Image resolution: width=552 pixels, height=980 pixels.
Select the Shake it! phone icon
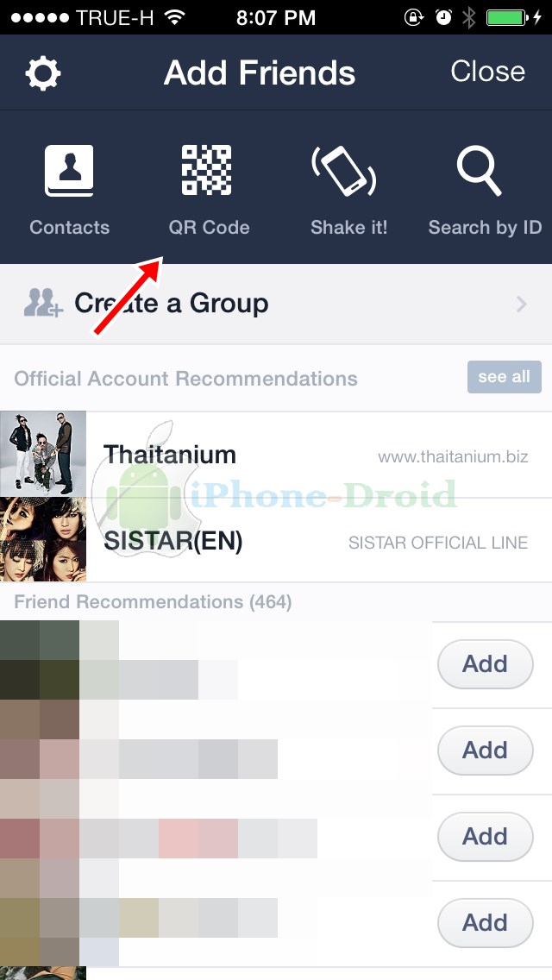point(343,169)
